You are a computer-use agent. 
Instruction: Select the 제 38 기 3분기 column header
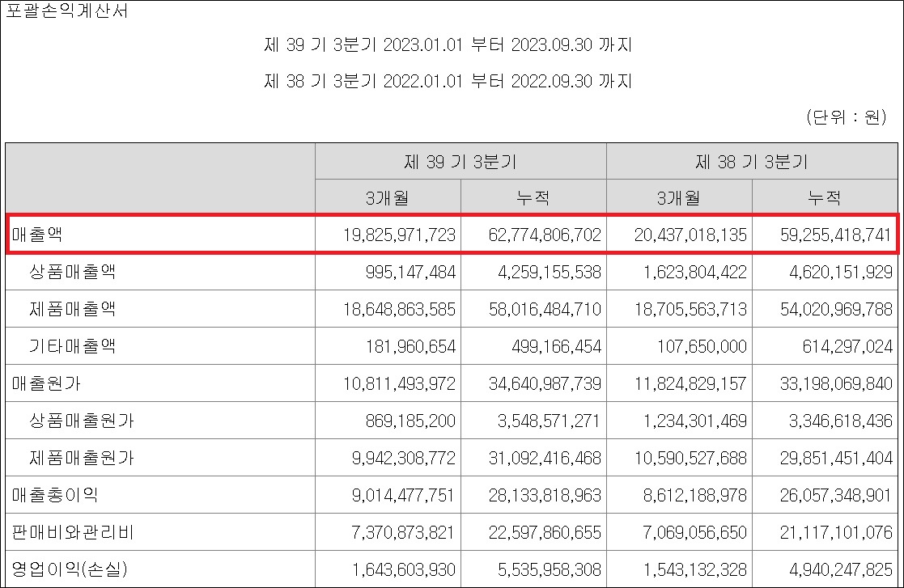coord(752,162)
